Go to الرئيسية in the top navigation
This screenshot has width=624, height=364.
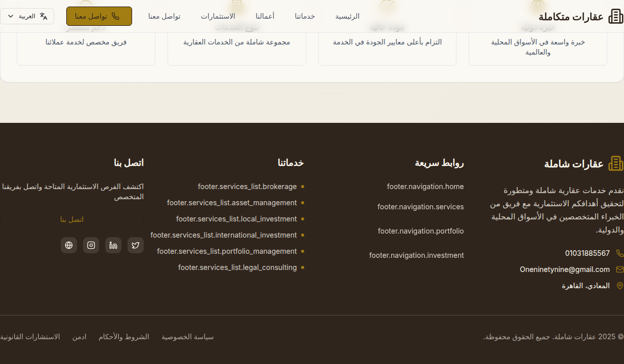(x=347, y=16)
